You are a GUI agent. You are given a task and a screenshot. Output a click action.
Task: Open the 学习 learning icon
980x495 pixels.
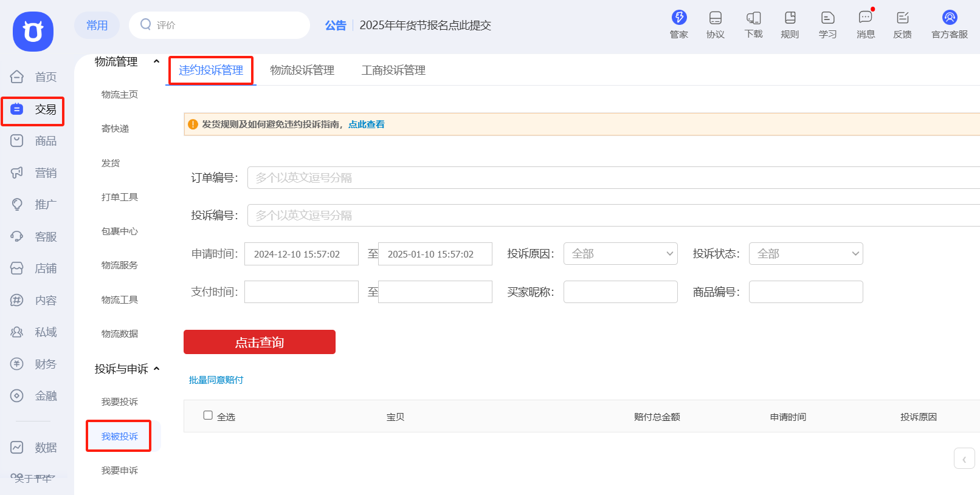click(x=828, y=18)
